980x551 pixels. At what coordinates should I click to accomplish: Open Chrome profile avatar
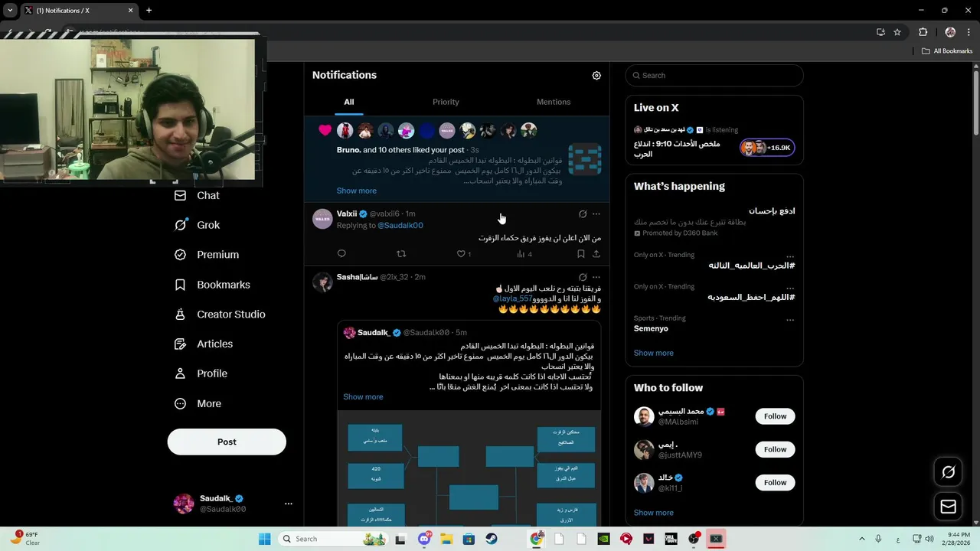tap(950, 32)
